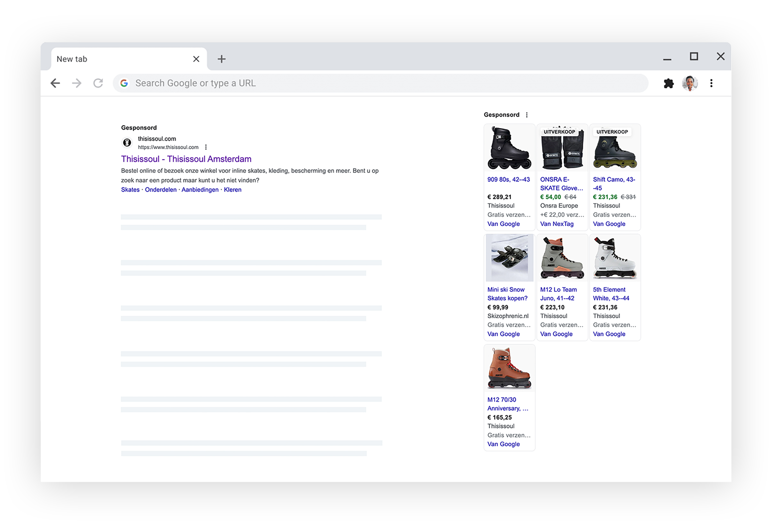Open the extensions puzzle icon

[669, 83]
